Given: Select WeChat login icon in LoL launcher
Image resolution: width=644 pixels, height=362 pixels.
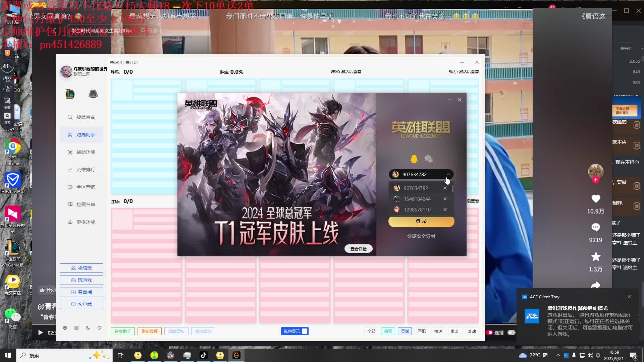Looking at the screenshot, I should point(428,159).
